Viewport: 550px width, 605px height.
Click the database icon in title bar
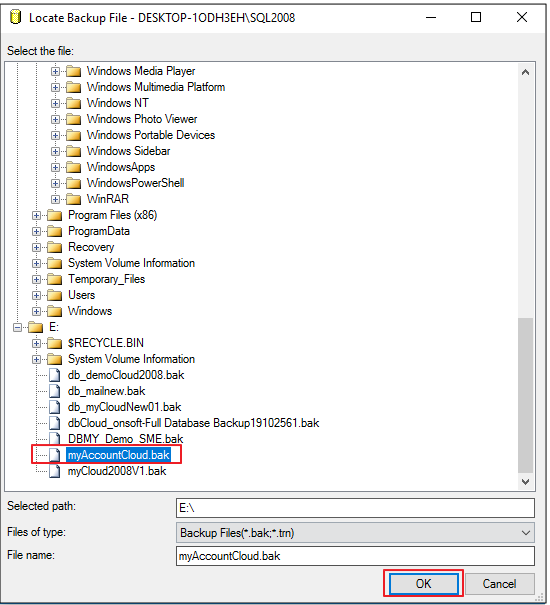pyautogui.click(x=15, y=17)
